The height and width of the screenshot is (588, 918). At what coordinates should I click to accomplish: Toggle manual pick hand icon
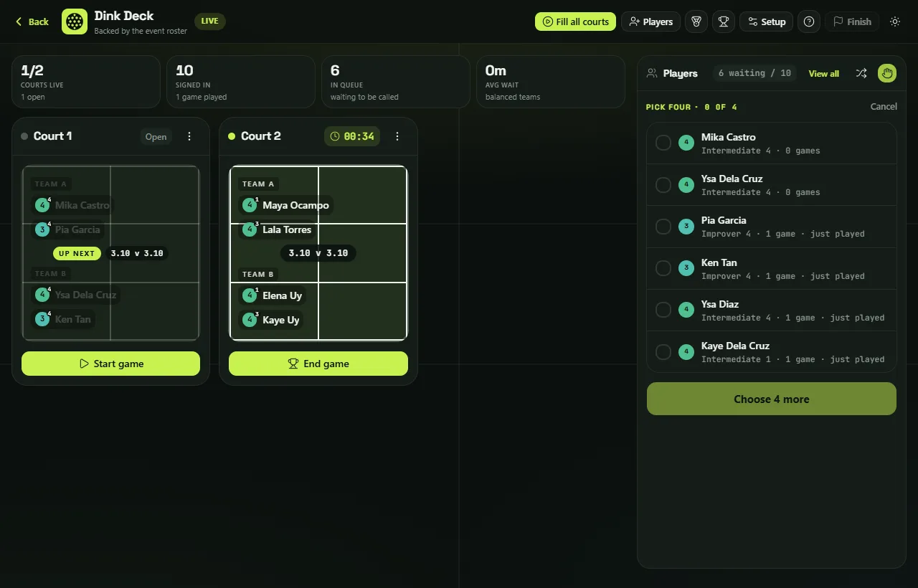point(887,73)
